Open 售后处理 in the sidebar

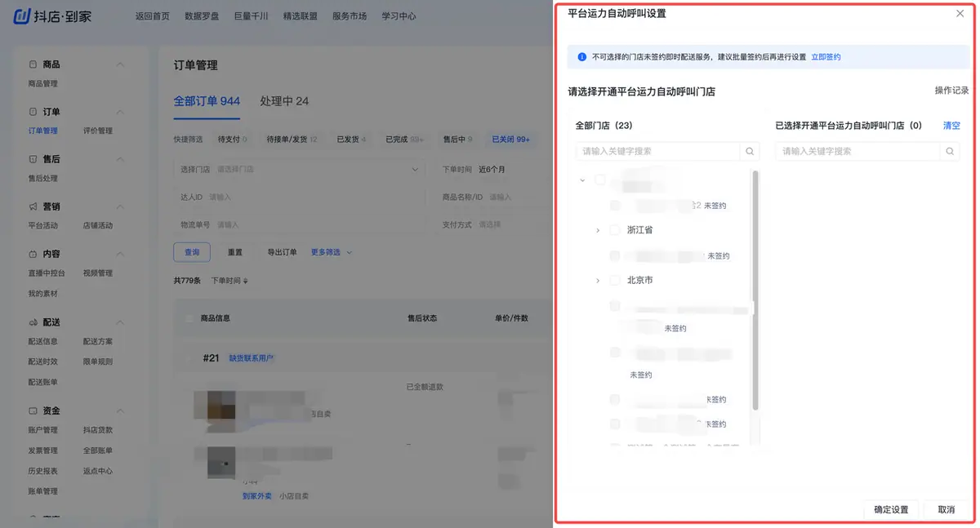[x=42, y=179]
